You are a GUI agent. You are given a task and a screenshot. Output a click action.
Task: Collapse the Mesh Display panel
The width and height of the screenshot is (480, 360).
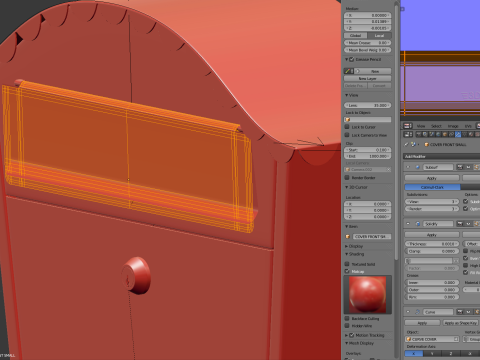point(347,343)
